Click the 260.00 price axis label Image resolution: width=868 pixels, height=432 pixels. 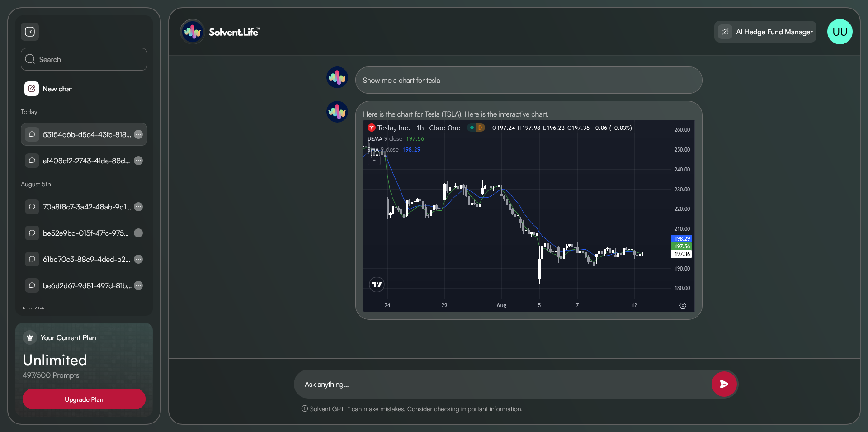pyautogui.click(x=682, y=130)
